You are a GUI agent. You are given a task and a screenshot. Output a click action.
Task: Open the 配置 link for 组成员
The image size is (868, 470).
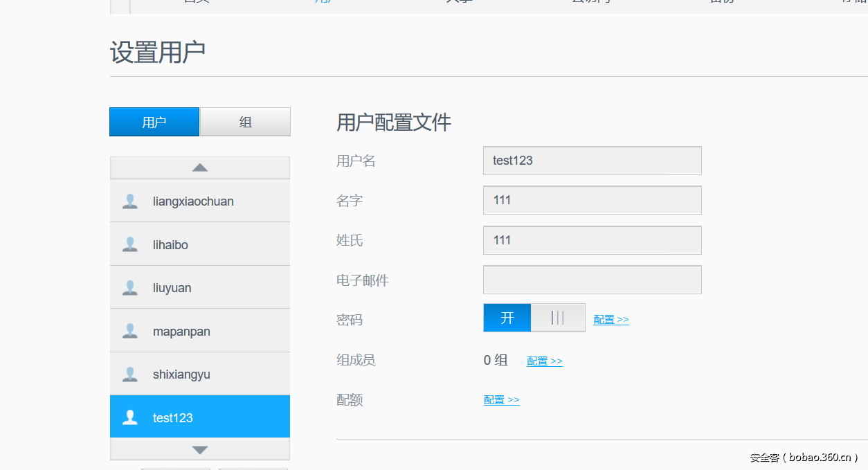[545, 361]
